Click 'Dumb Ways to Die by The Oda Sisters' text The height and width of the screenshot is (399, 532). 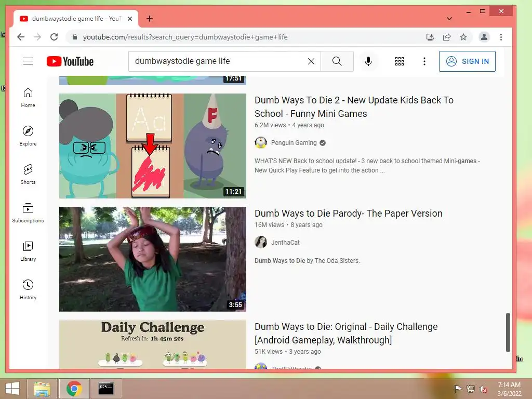coord(307,261)
